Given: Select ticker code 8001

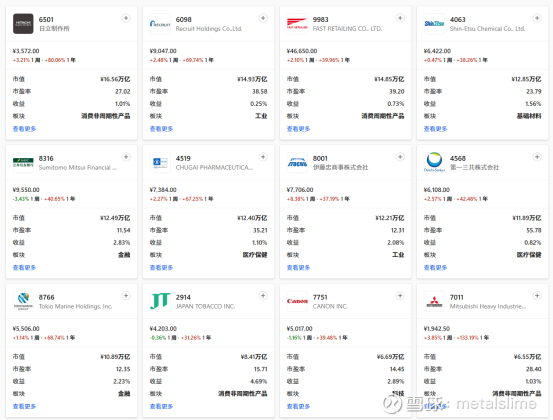Looking at the screenshot, I should tap(320, 158).
